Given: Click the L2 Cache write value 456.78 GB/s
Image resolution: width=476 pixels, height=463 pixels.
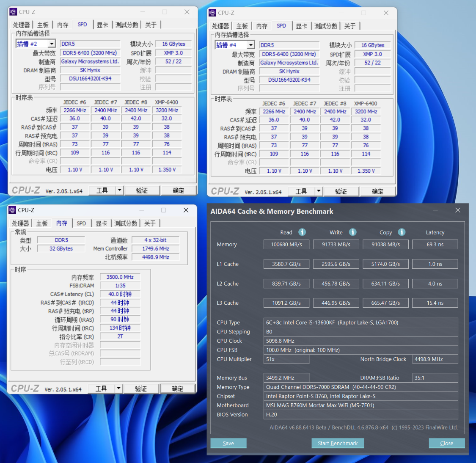Looking at the screenshot, I should coord(336,284).
